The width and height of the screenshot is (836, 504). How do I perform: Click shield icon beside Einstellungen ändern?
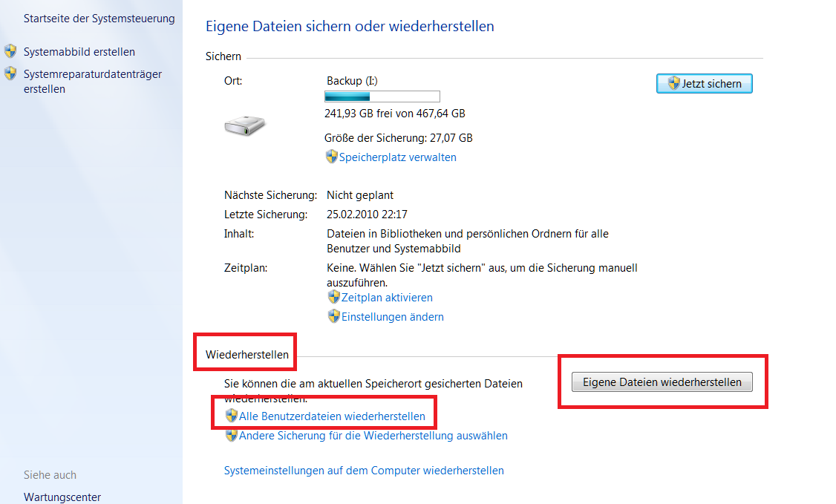pos(334,316)
